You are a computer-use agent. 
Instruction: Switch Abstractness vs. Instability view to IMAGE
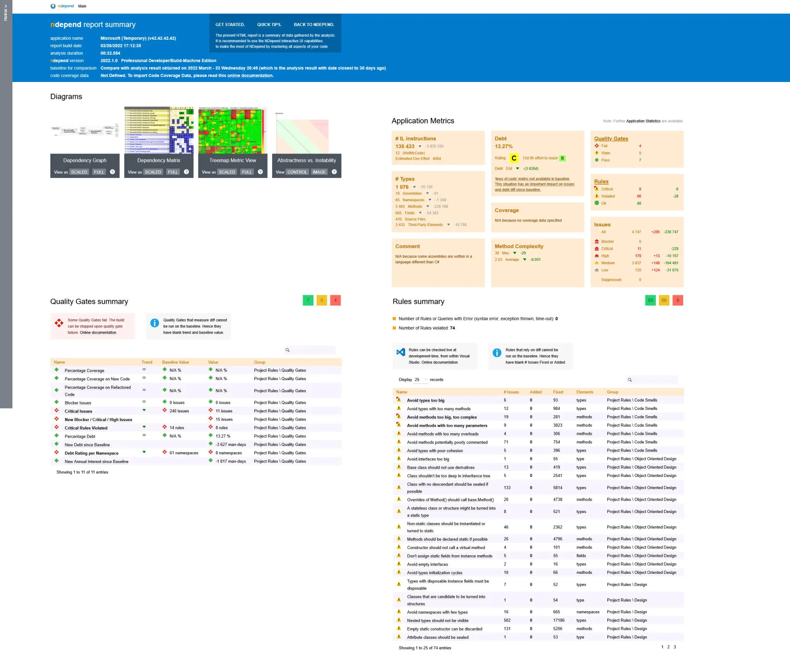[319, 172]
